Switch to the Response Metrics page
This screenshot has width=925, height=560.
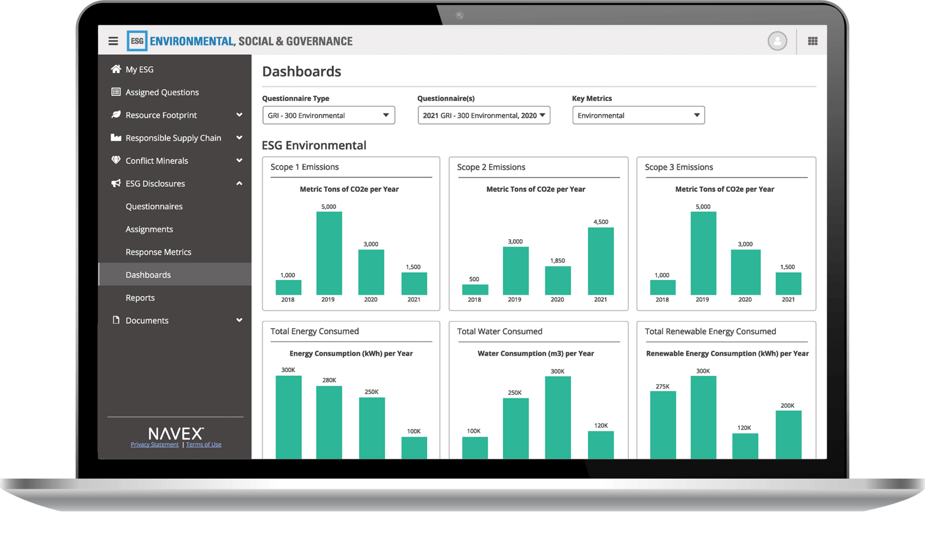tap(159, 251)
